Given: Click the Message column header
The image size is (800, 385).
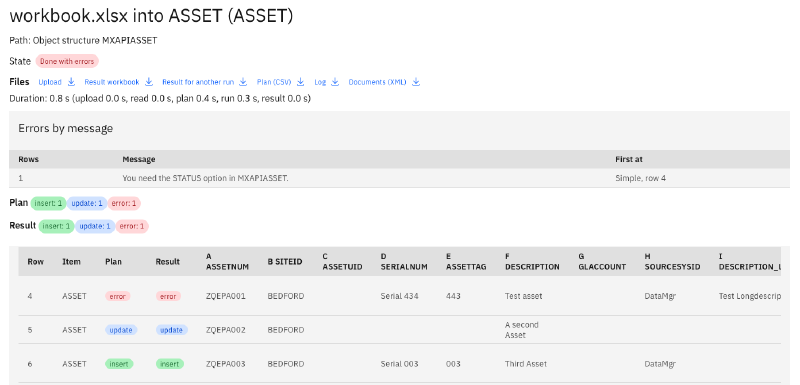Looking at the screenshot, I should point(139,159).
